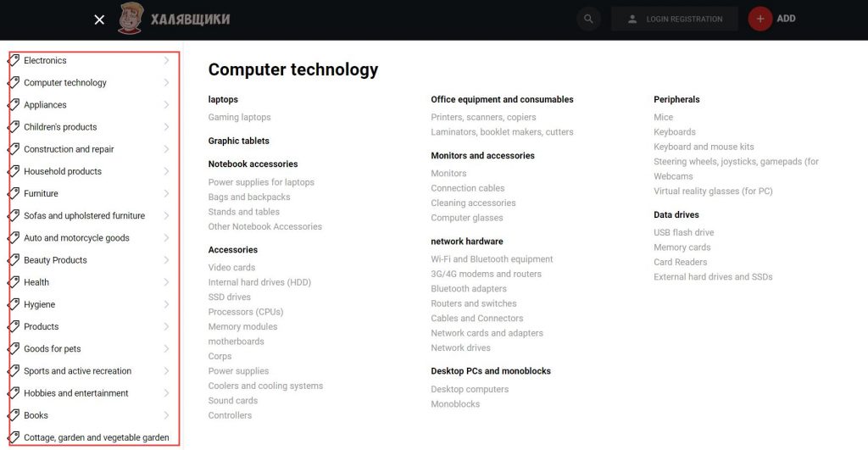
Task: Expand Goods for pets chevron
Action: click(x=167, y=348)
